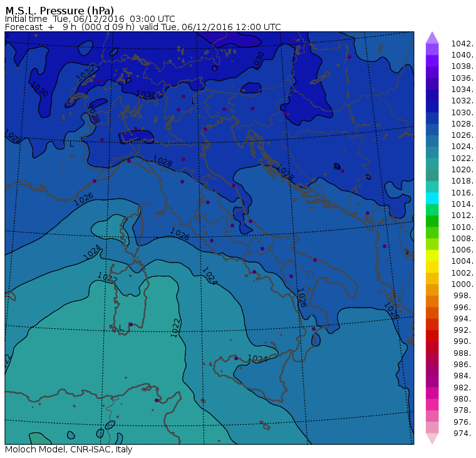Click the legend label "1042."
The width and height of the screenshot is (476, 458).
coord(462,44)
